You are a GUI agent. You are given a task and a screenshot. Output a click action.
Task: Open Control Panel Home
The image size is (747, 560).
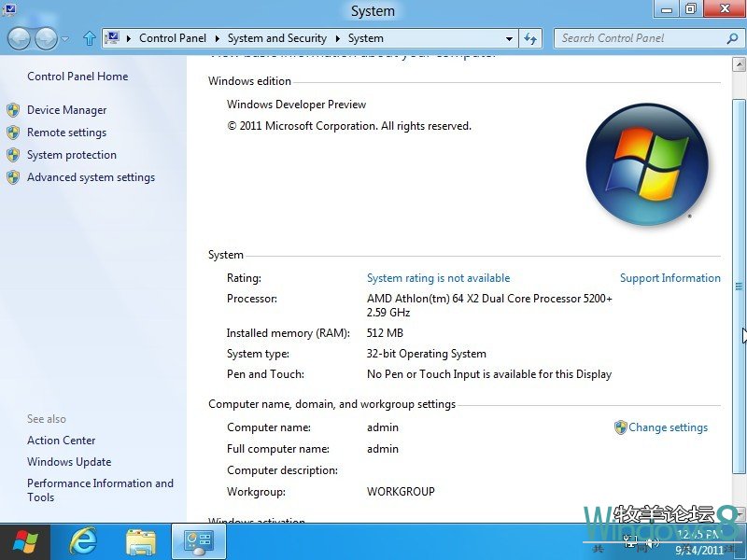click(78, 77)
